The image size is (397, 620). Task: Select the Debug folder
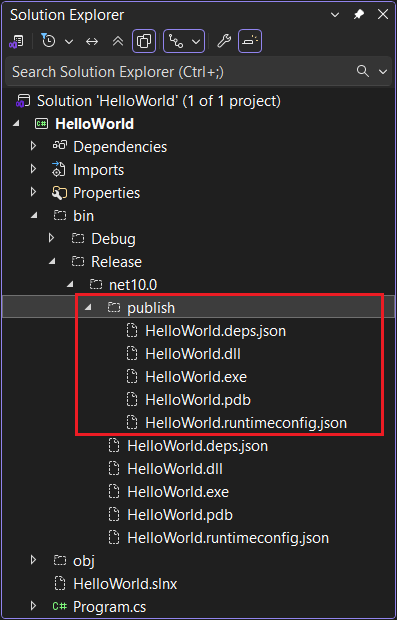[113, 239]
